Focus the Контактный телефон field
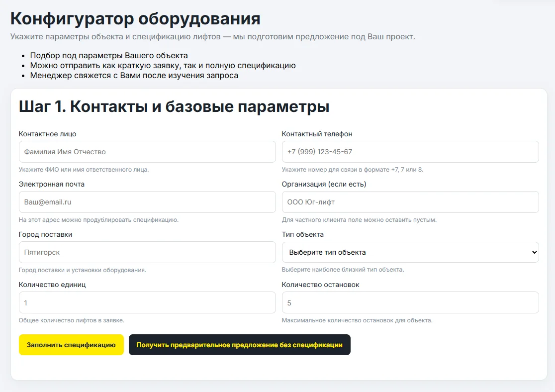The image size is (555, 392). click(410, 152)
